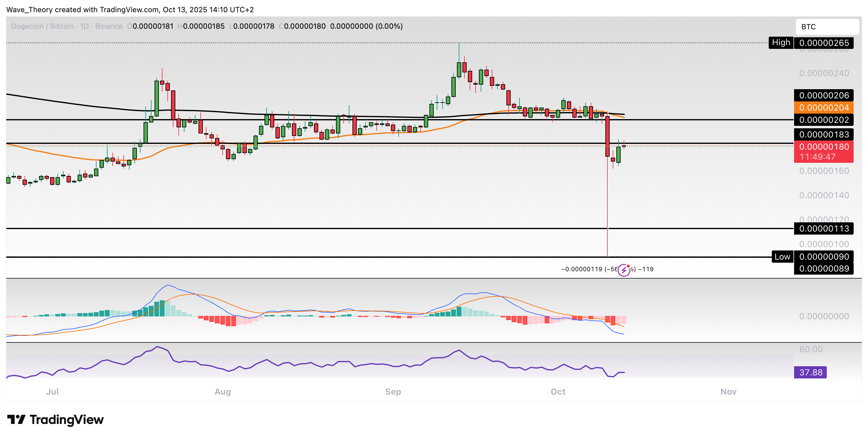The height and width of the screenshot is (438, 868).
Task: Click the High price label tag
Action: point(780,43)
